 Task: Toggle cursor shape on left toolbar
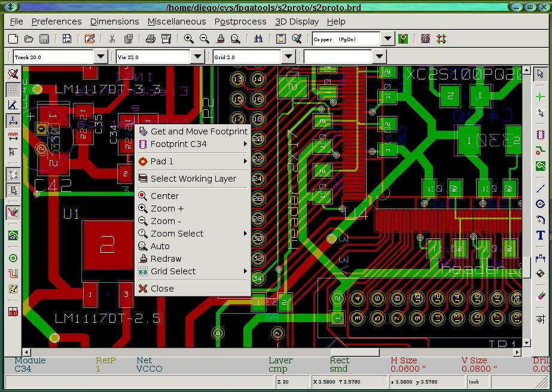coord(13,152)
